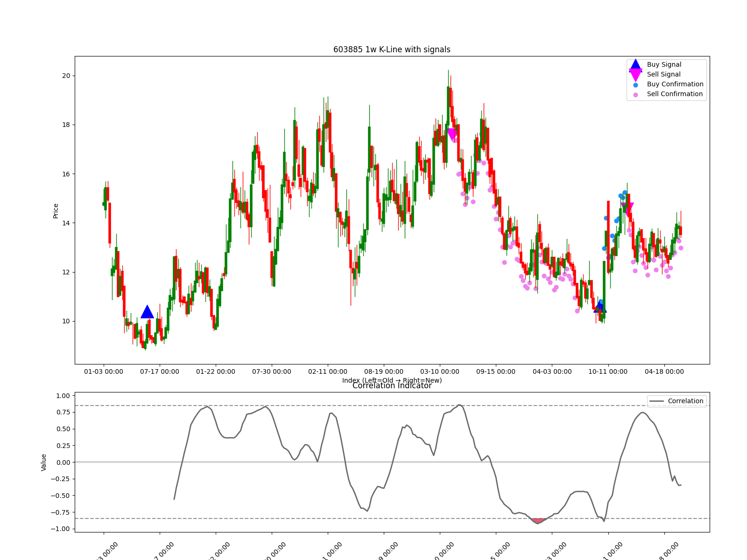Click the 'Sell Signal' legend label
The width and height of the screenshot is (747, 560).
click(x=663, y=75)
